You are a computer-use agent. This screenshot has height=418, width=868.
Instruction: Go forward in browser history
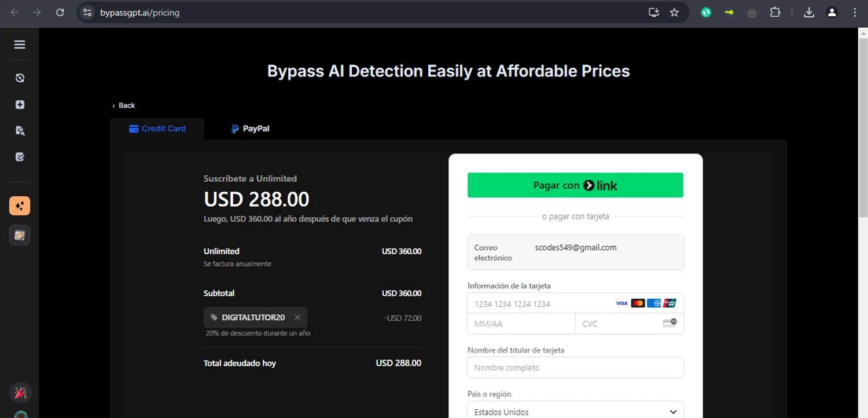pyautogui.click(x=37, y=12)
